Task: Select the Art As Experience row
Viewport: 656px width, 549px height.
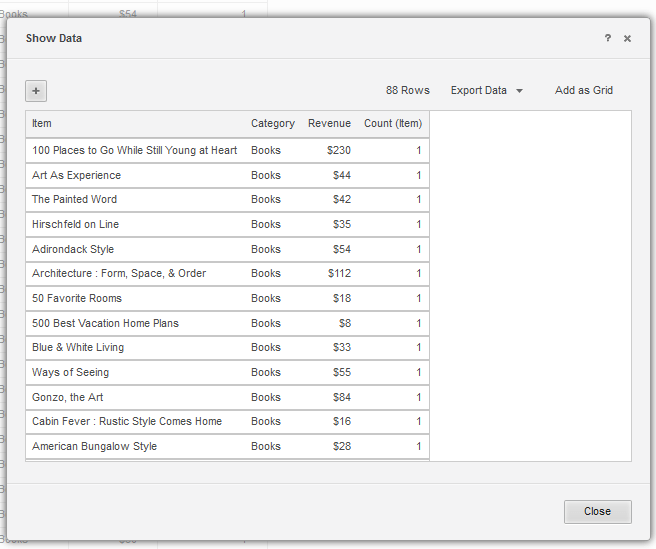Action: tap(76, 175)
